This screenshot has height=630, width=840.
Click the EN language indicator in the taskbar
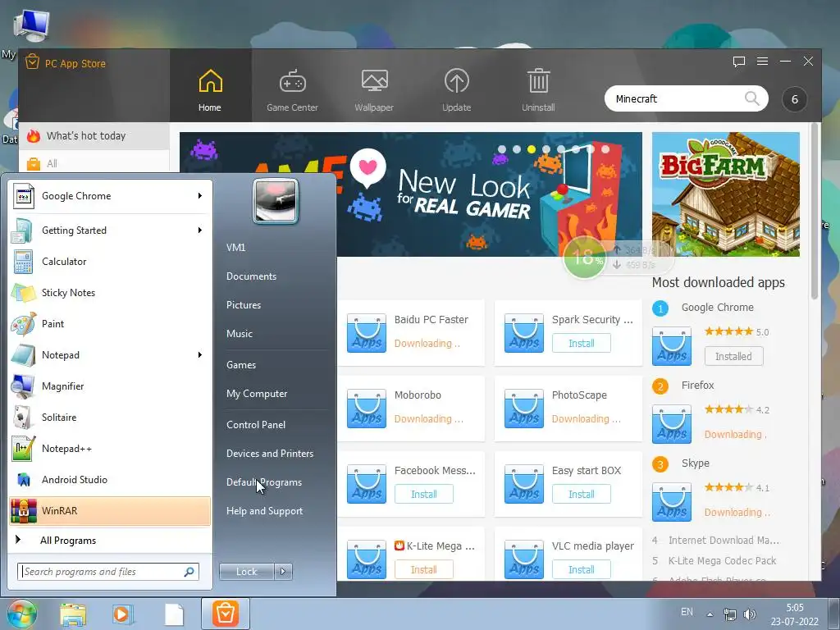(687, 612)
